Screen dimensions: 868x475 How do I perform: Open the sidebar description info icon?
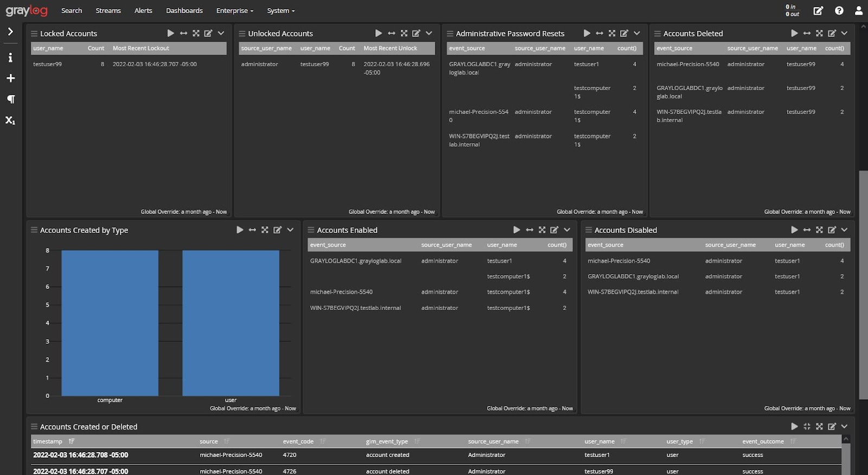tap(10, 58)
